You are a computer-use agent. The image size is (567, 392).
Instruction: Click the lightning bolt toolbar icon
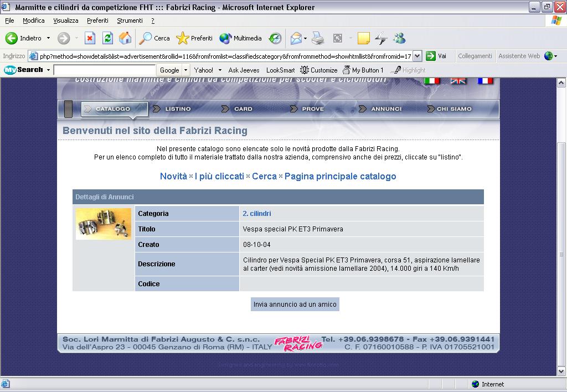[381, 38]
